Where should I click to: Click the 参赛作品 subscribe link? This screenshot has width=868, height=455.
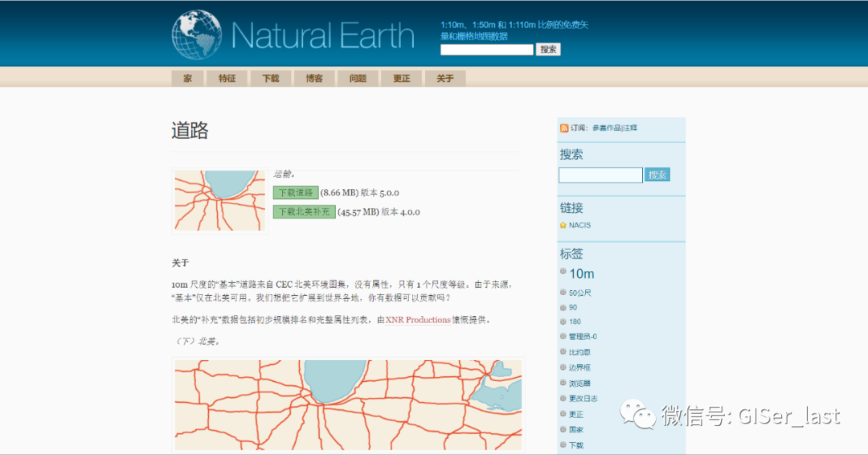(606, 128)
